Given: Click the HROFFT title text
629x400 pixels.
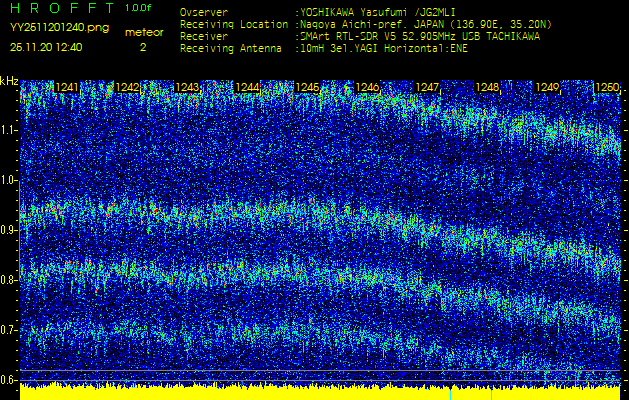Looking at the screenshot, I should tap(60, 8).
